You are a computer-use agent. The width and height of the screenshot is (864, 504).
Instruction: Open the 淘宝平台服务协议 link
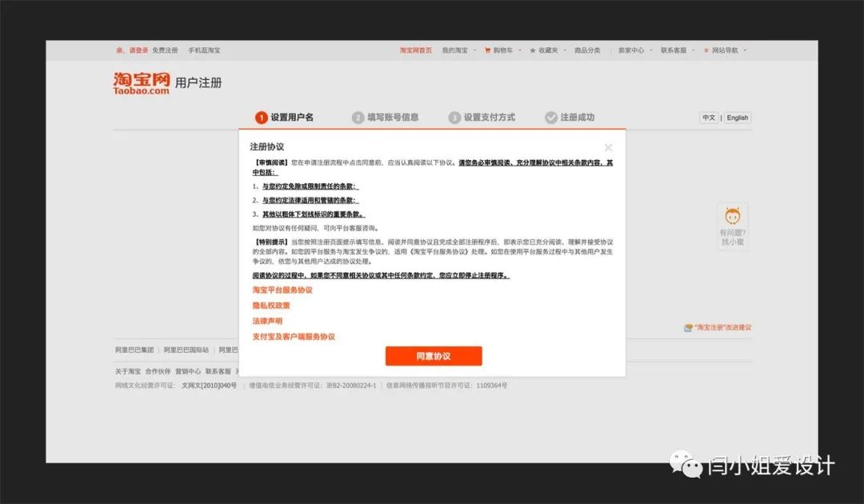tap(282, 290)
